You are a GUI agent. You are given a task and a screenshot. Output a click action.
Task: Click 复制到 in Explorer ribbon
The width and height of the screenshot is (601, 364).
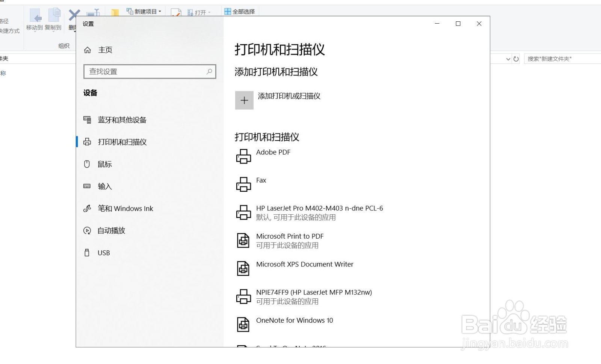53,20
